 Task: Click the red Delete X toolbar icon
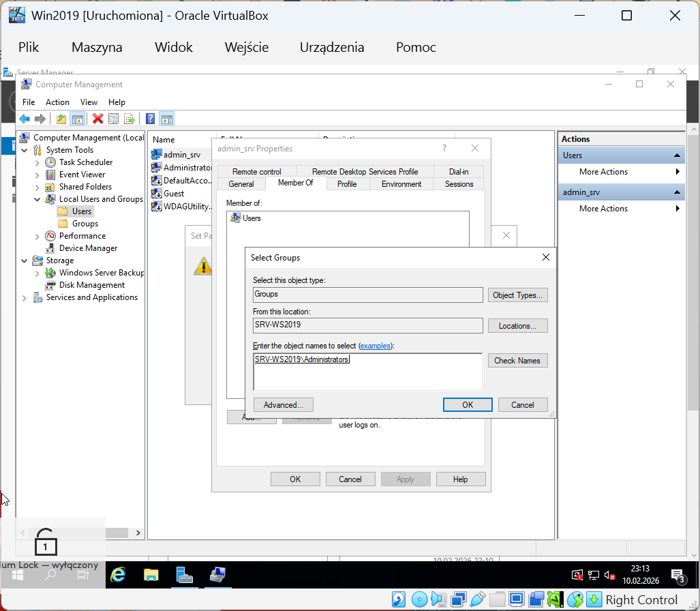(97, 119)
